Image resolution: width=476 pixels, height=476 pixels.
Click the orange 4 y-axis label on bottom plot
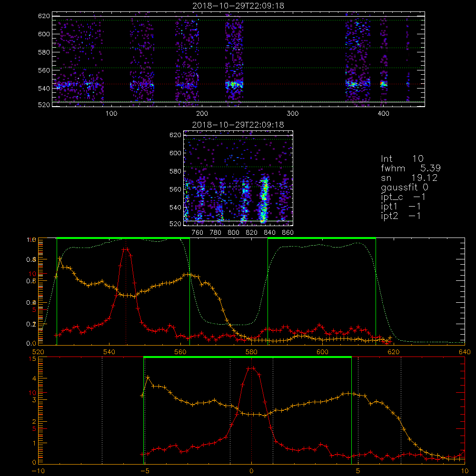pyautogui.click(x=34, y=378)
